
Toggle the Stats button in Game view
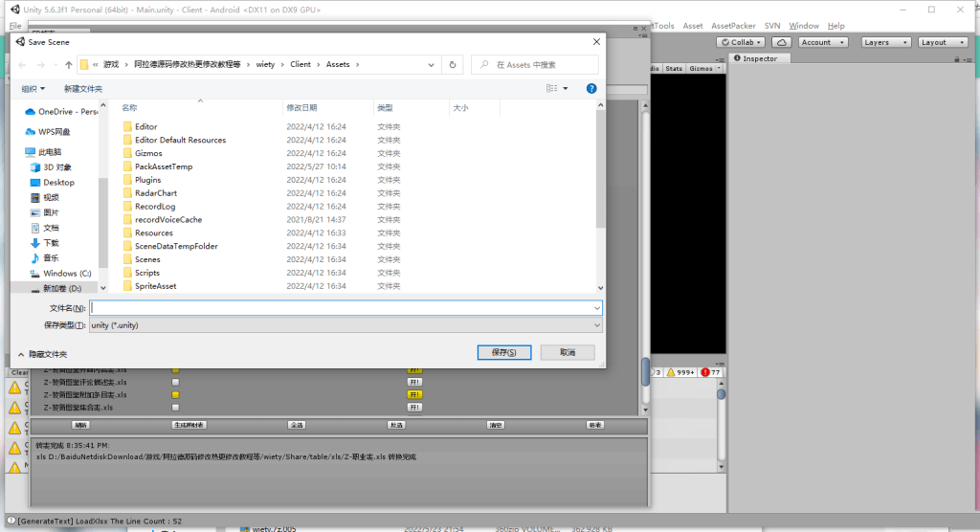[674, 69]
